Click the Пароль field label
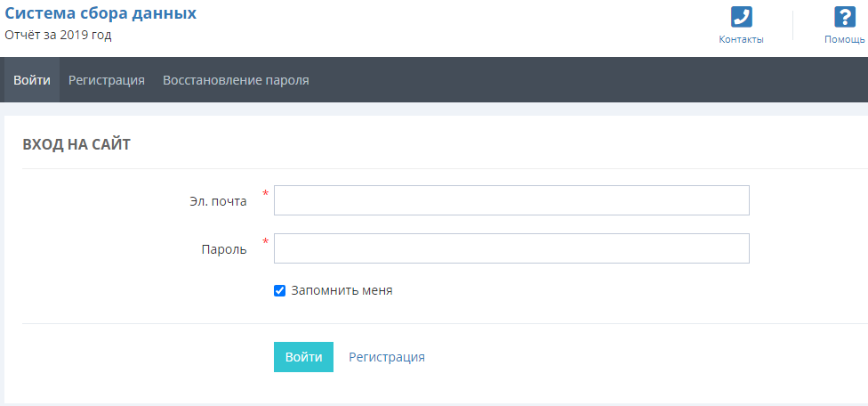 point(224,249)
